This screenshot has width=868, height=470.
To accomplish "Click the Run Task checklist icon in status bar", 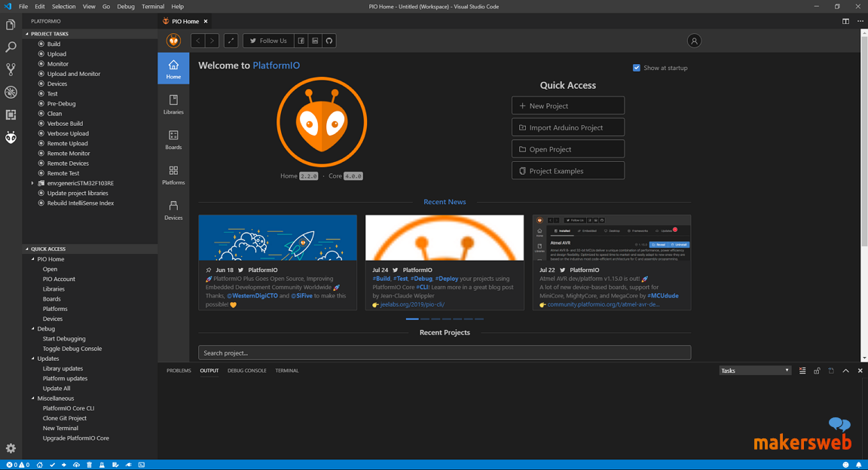I will (x=115, y=465).
